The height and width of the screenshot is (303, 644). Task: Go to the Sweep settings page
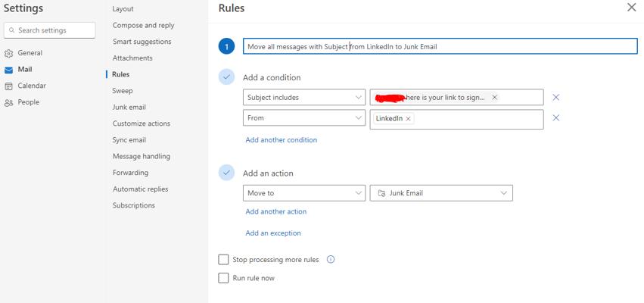[123, 91]
